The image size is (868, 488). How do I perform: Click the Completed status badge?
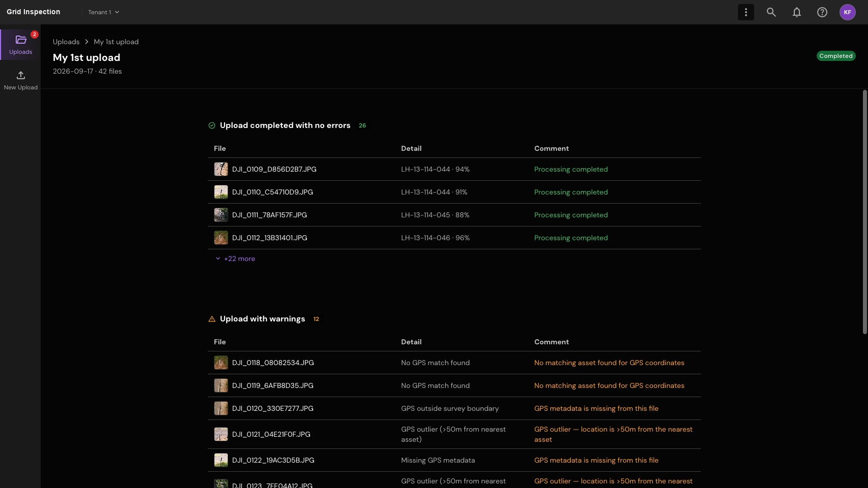pos(836,56)
